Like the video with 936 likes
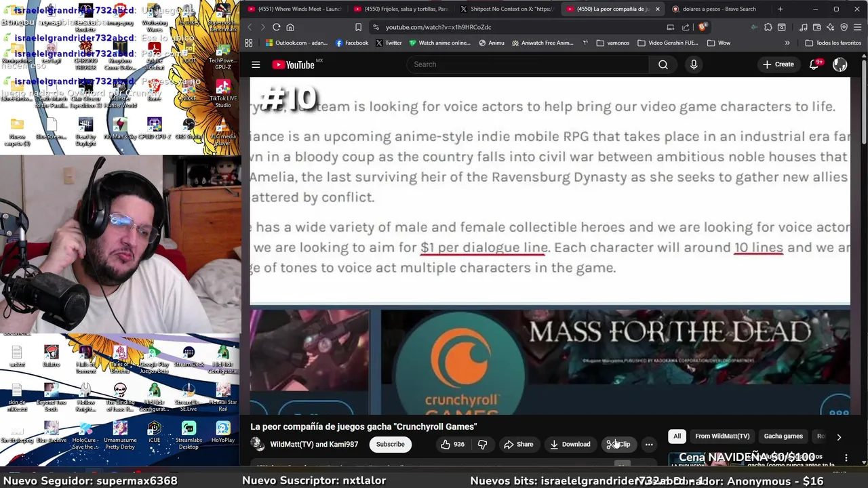The image size is (868, 488). point(452,445)
